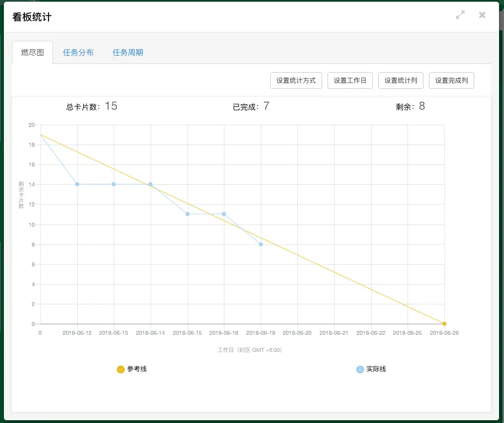Select the actual-line point at 2018-06-15
Image resolution: width=504 pixels, height=423 pixels.
[187, 214]
